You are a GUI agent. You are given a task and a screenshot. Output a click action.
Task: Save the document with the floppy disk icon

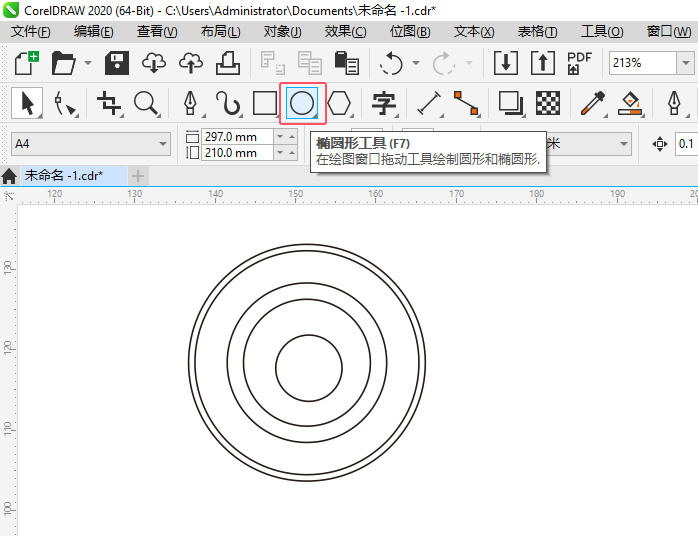tap(117, 63)
